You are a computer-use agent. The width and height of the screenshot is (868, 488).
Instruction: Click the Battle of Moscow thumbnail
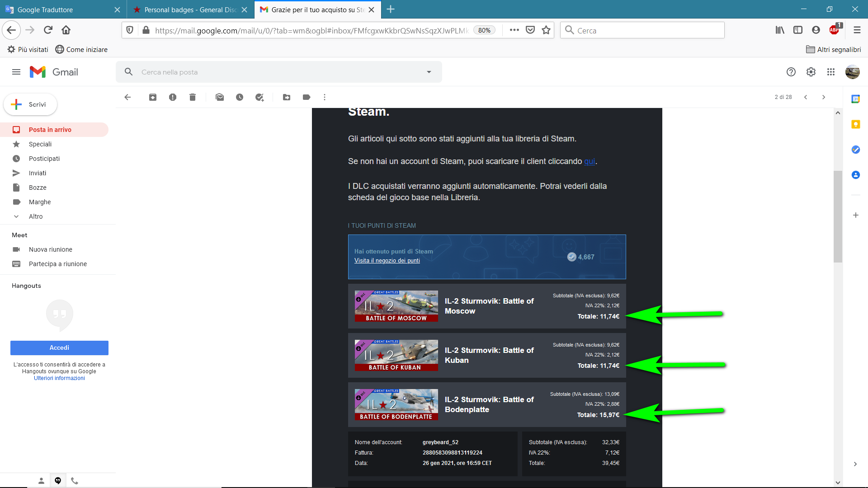point(396,306)
